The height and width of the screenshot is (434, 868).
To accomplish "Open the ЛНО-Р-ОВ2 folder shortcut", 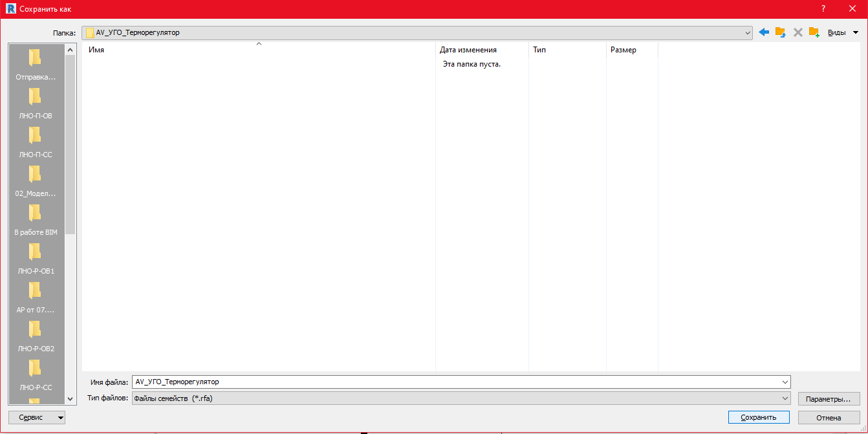I will [x=36, y=337].
